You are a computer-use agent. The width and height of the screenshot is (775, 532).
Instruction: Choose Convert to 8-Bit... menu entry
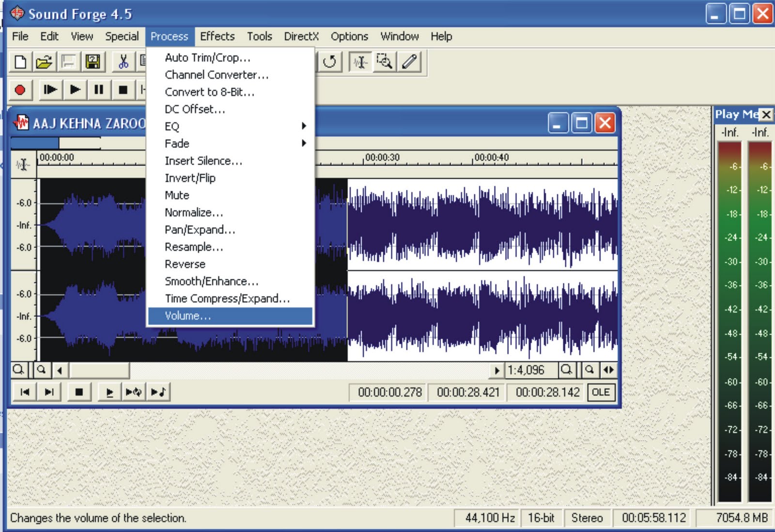pyautogui.click(x=231, y=92)
